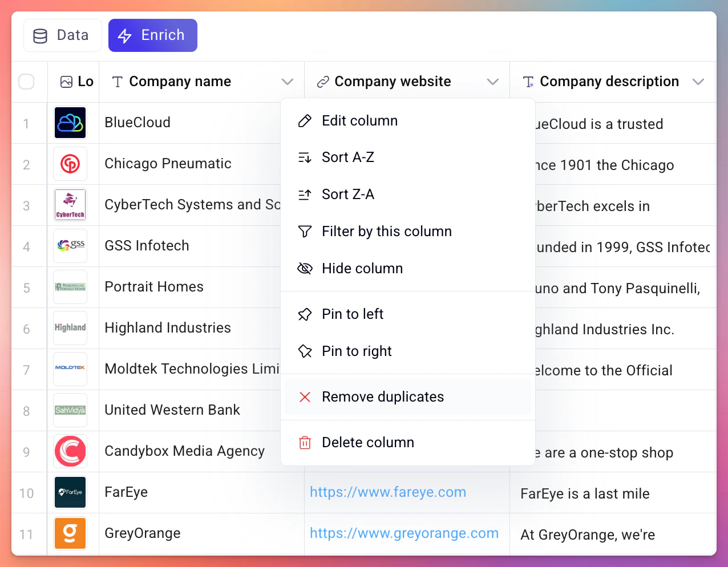Image resolution: width=728 pixels, height=567 pixels.
Task: Open the https://www.fareye.com link
Action: [x=388, y=492]
